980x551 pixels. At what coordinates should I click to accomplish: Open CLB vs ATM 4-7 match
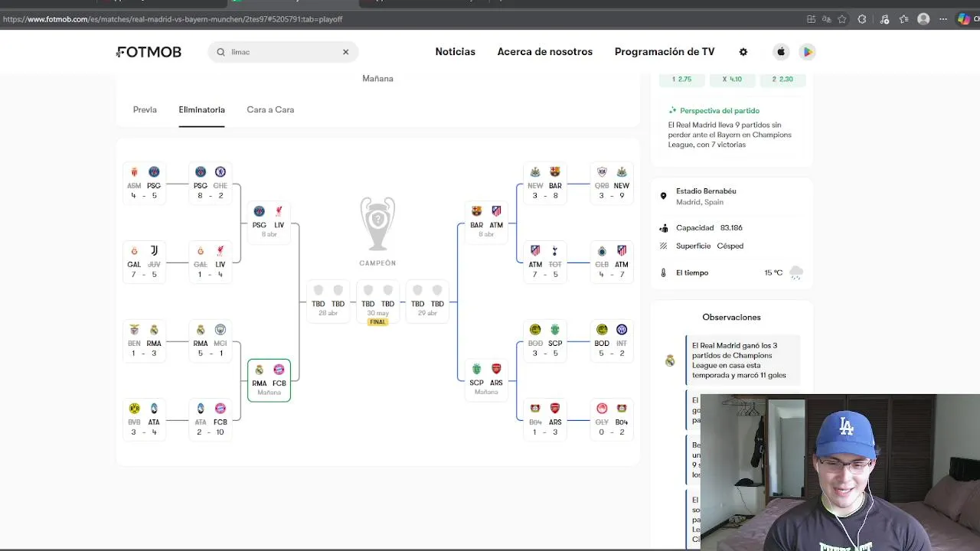(x=611, y=262)
